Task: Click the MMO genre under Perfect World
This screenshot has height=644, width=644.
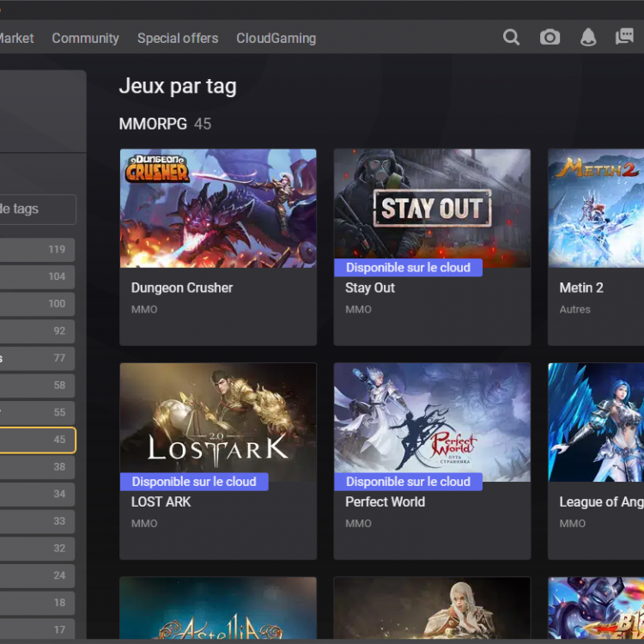Action: 358,523
